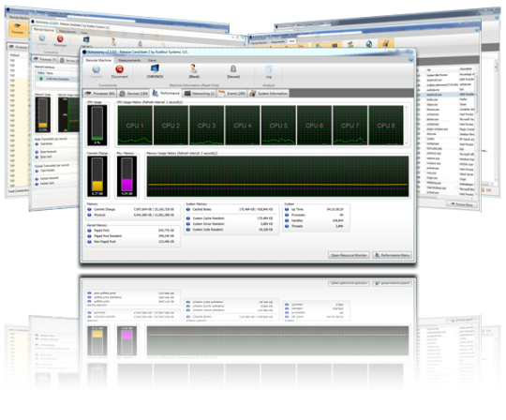Click Bytes Received in back-left window
This screenshot has height=420, width=506.
[x=48, y=152]
